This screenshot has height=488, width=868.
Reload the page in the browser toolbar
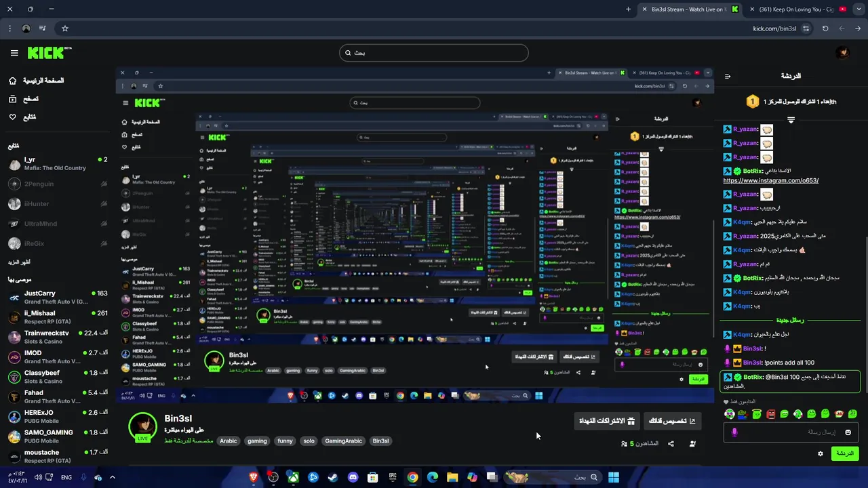point(825,28)
